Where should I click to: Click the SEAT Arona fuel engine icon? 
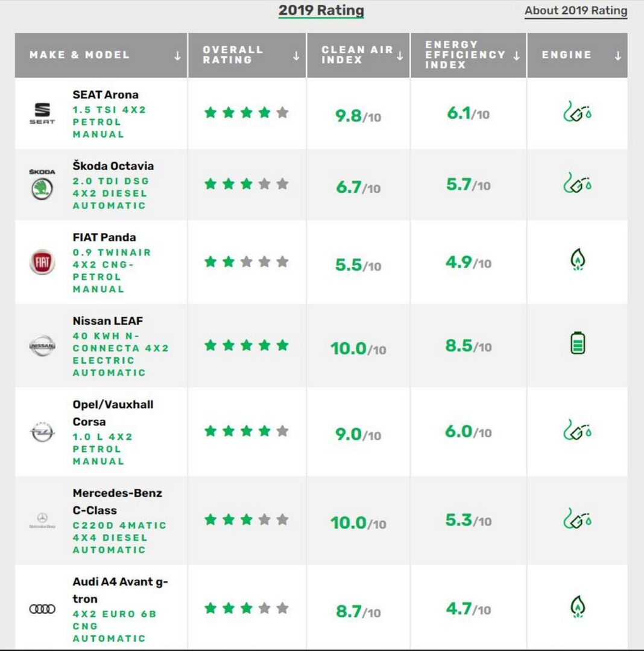[577, 112]
